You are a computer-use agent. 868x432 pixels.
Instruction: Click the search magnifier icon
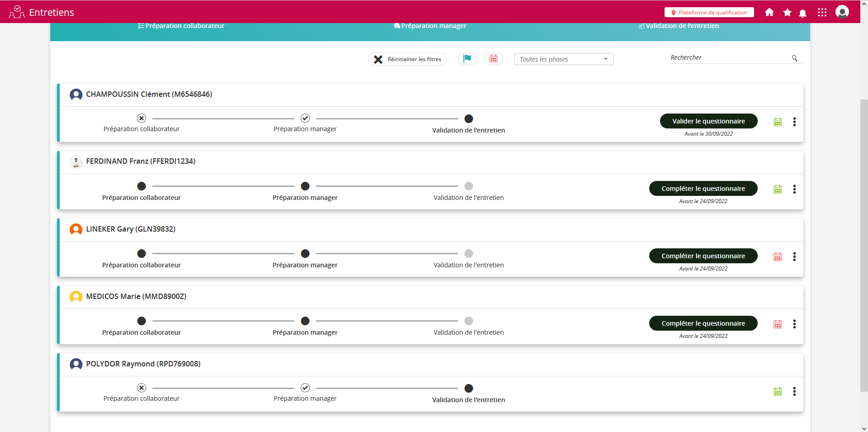coord(794,58)
